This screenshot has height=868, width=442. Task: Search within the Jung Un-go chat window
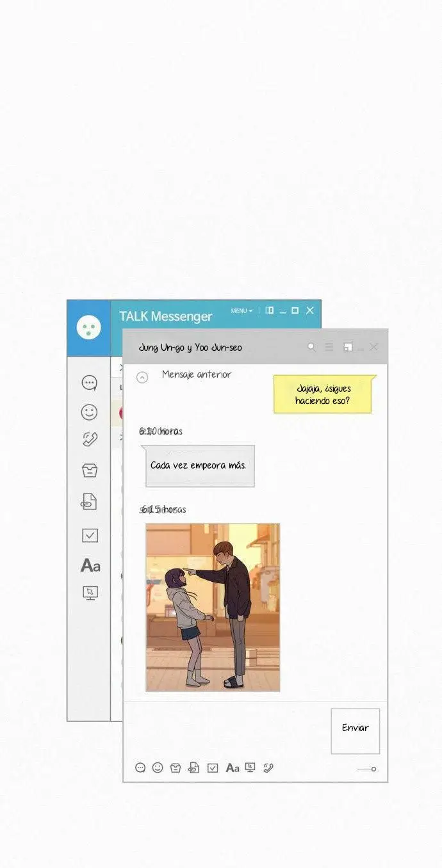(x=312, y=347)
